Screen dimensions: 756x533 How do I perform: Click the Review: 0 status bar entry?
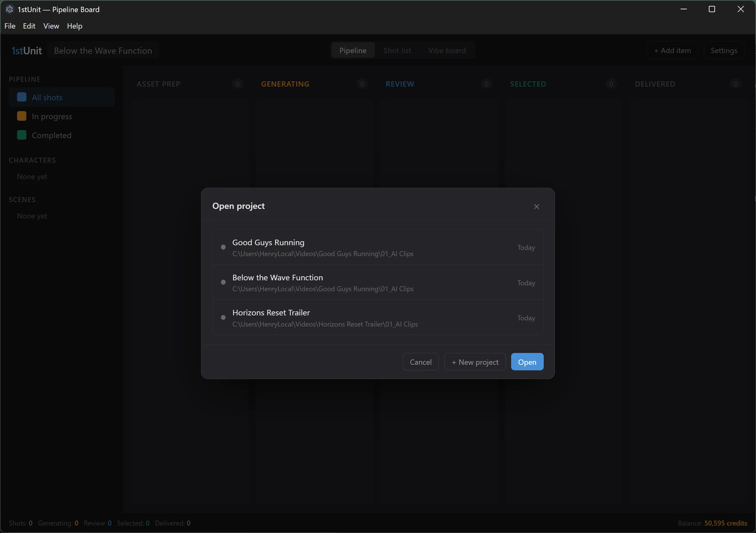97,523
